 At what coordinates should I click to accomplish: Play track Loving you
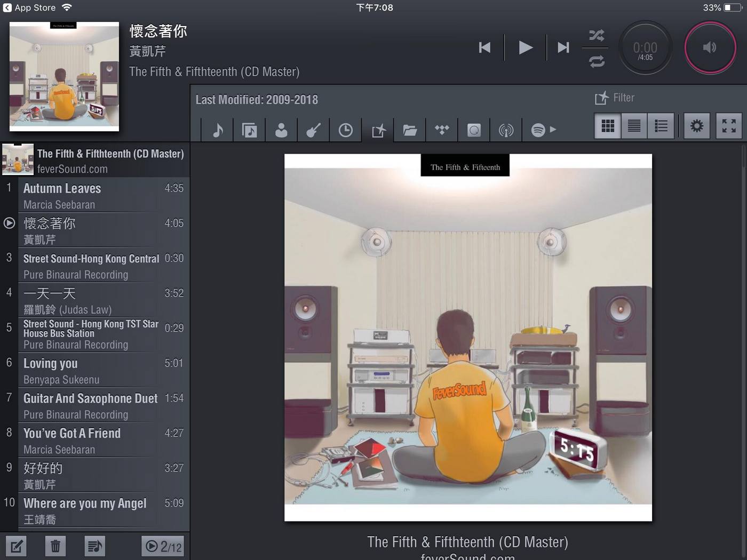click(95, 370)
